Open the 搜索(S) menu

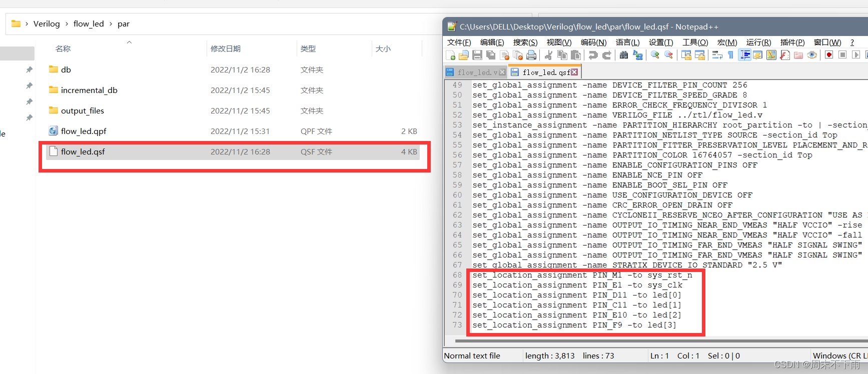point(525,42)
